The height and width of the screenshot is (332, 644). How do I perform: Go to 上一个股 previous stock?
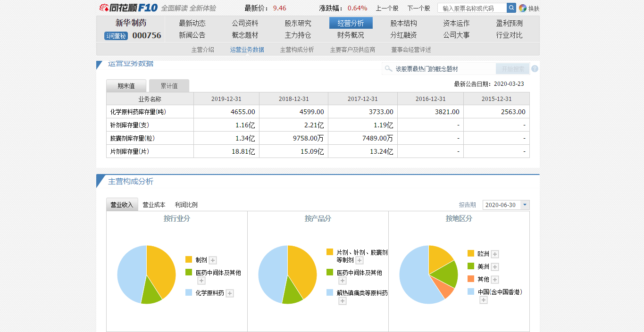(x=387, y=8)
